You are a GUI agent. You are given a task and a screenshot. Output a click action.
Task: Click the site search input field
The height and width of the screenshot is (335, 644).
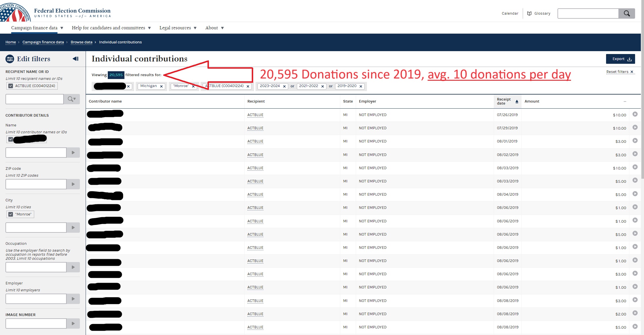tap(588, 14)
